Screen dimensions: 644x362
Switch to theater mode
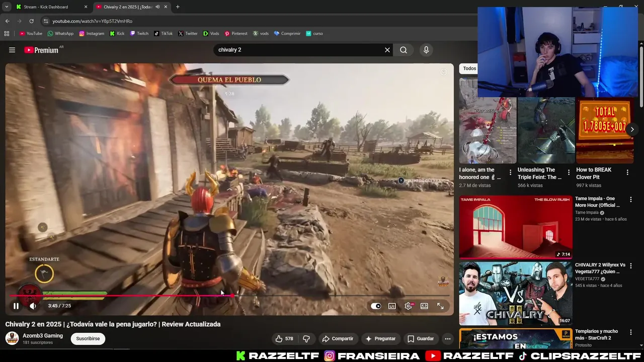[x=424, y=306]
